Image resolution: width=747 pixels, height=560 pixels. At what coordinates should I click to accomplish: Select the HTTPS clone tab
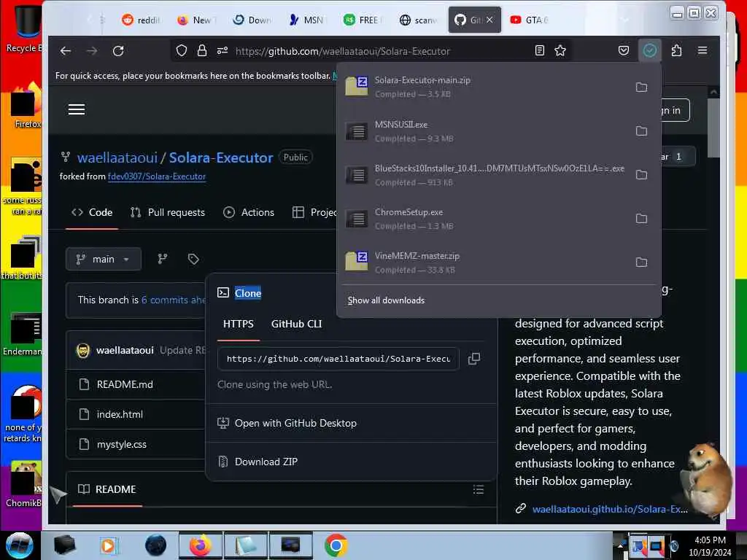(x=239, y=324)
